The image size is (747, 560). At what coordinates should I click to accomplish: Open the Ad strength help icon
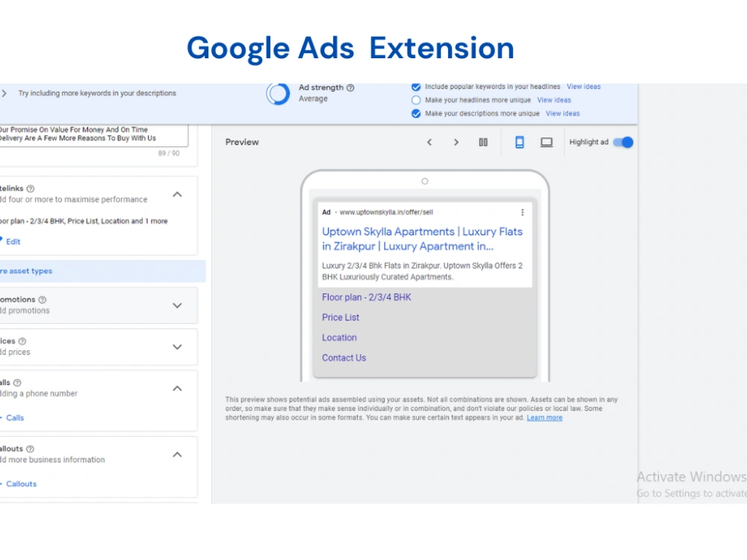click(x=350, y=87)
